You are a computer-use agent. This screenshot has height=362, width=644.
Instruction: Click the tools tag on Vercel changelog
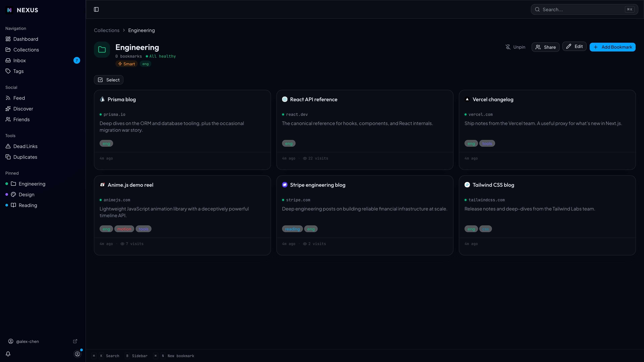[487, 143]
